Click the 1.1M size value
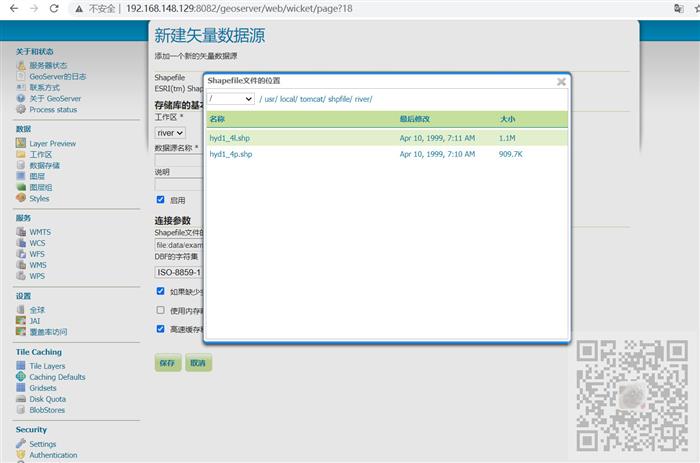 [x=507, y=138]
